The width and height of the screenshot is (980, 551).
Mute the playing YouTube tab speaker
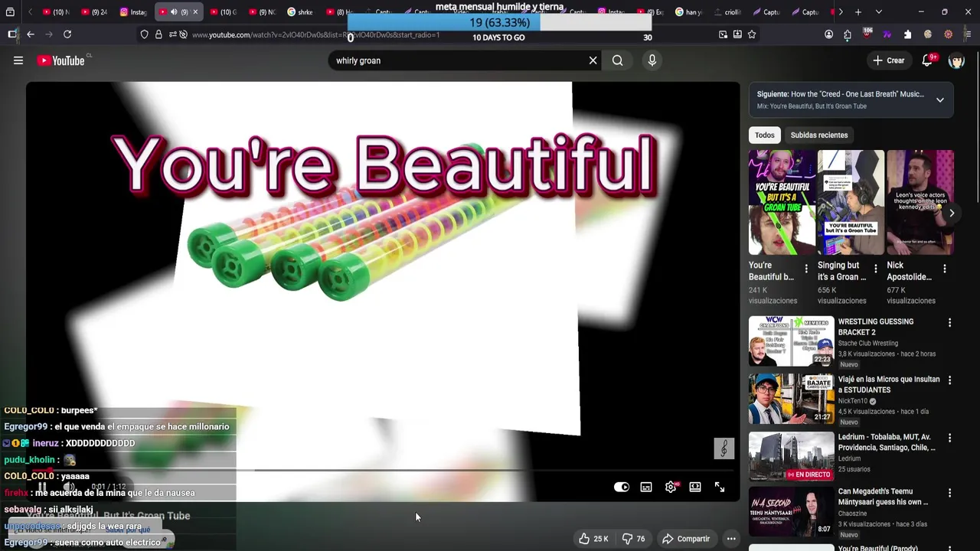coord(174,12)
